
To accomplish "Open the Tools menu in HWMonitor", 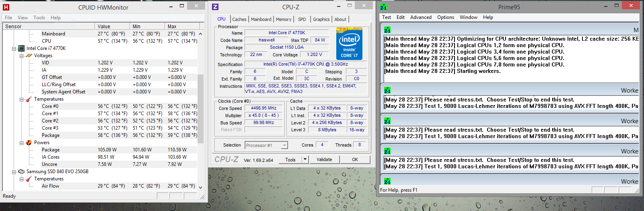I will (x=39, y=18).
